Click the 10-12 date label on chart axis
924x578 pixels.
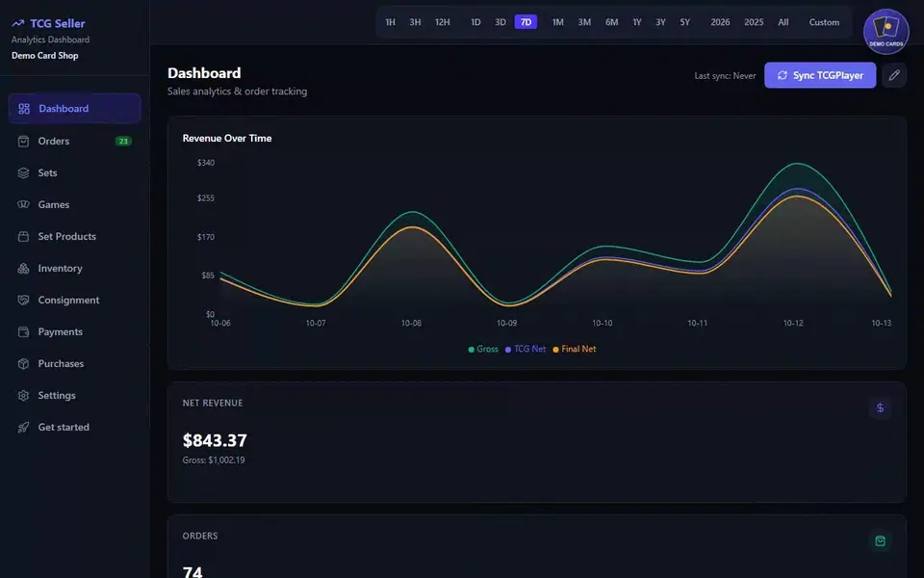pos(792,324)
